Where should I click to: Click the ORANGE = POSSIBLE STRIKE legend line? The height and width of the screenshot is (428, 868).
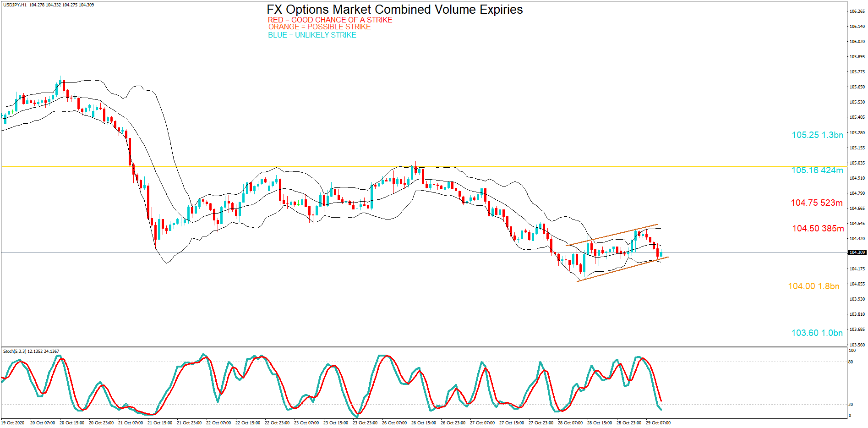coord(319,27)
